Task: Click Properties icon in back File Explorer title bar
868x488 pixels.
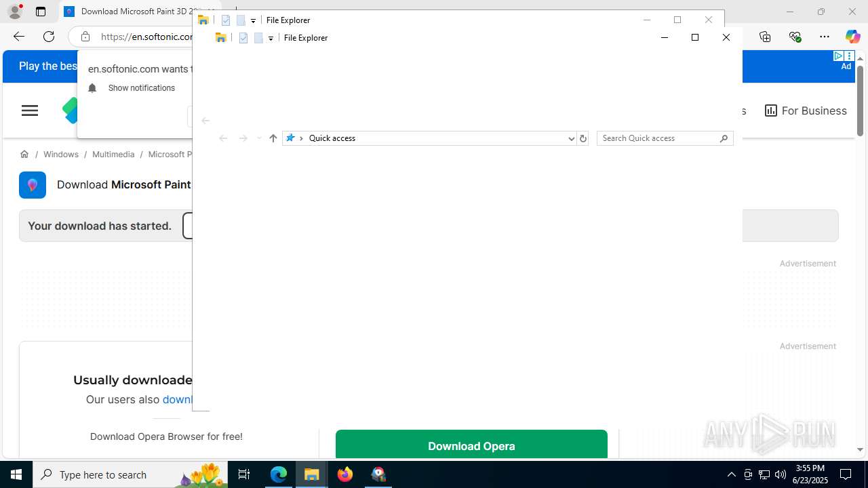Action: point(226,20)
